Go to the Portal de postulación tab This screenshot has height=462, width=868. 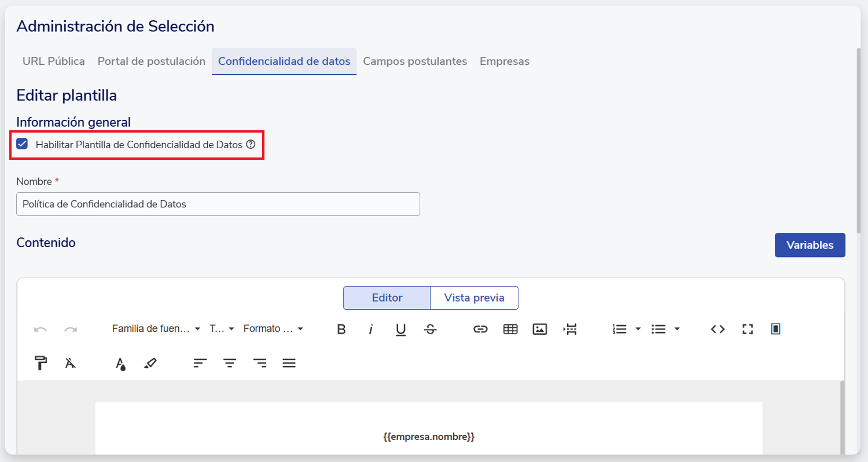coord(151,61)
